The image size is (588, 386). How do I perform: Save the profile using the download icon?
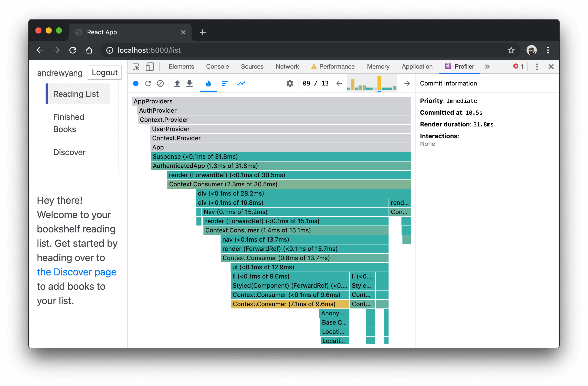(189, 83)
